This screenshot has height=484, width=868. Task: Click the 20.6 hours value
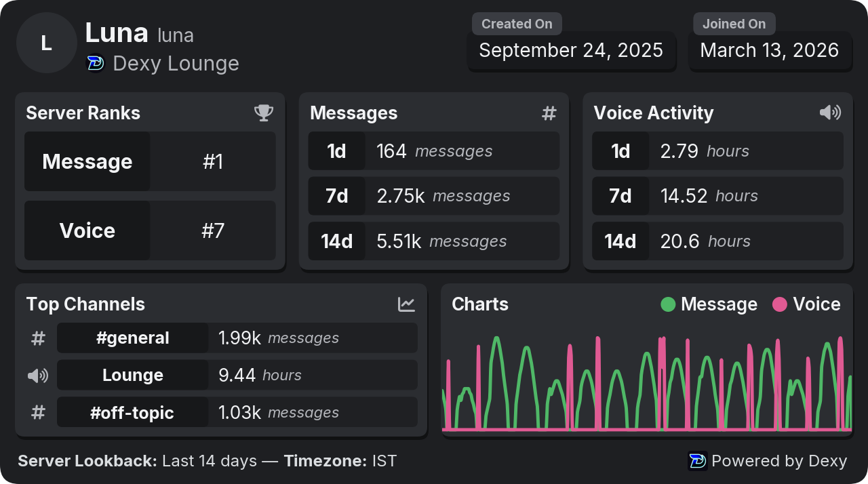705,241
